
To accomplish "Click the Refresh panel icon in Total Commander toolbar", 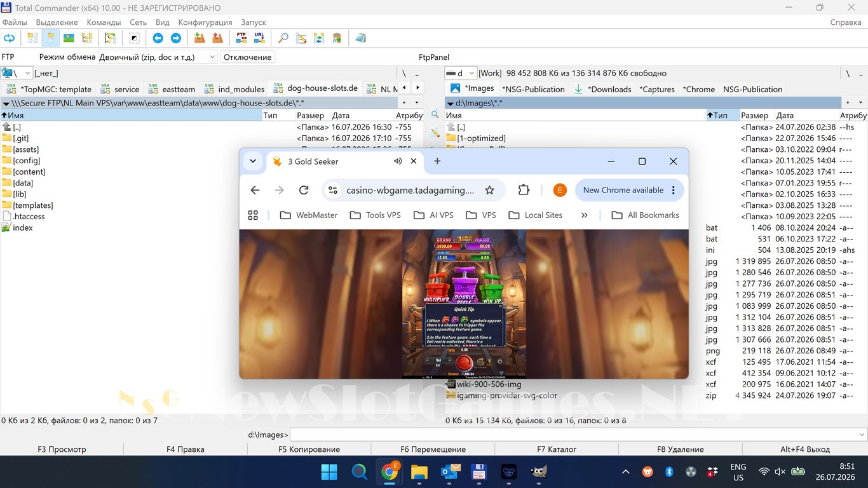I will (x=9, y=38).
